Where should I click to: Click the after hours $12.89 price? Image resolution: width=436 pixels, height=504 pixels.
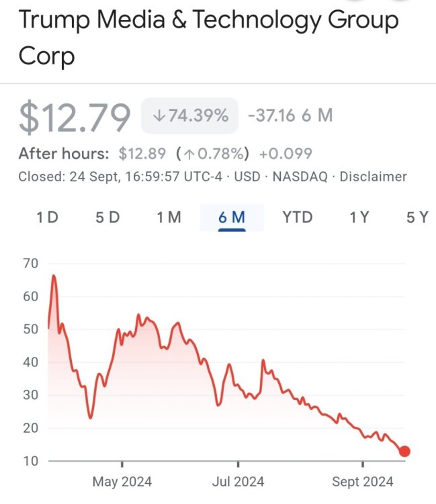click(142, 154)
